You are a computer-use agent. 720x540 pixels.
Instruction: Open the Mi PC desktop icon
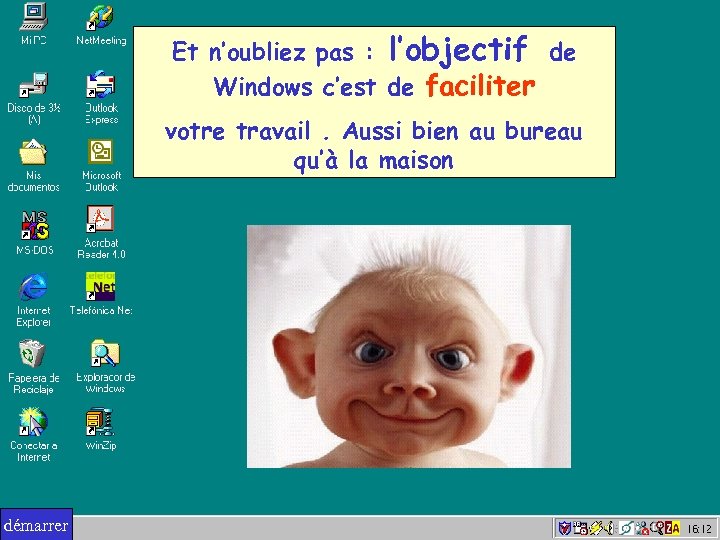click(34, 23)
